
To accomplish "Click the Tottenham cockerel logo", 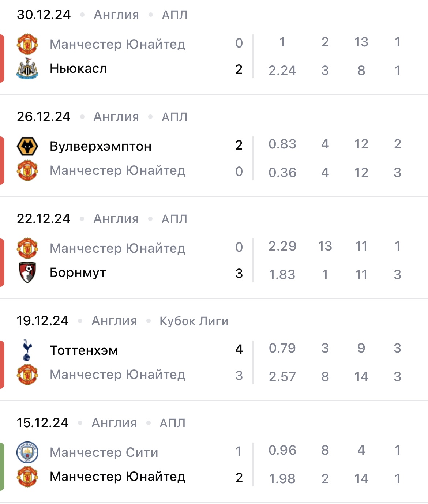I will [x=27, y=350].
